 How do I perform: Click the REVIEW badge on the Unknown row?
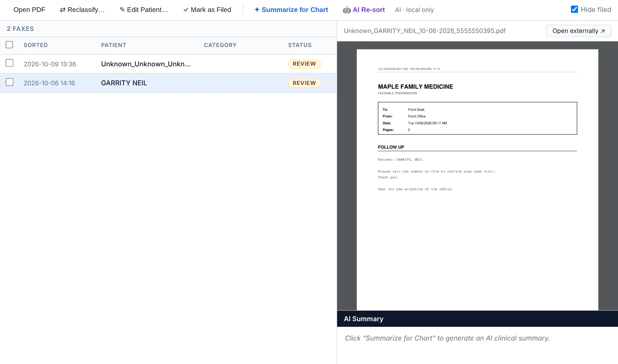(304, 64)
